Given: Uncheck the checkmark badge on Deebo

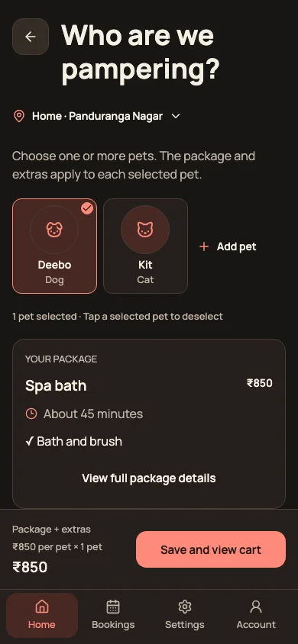Looking at the screenshot, I should [x=87, y=208].
